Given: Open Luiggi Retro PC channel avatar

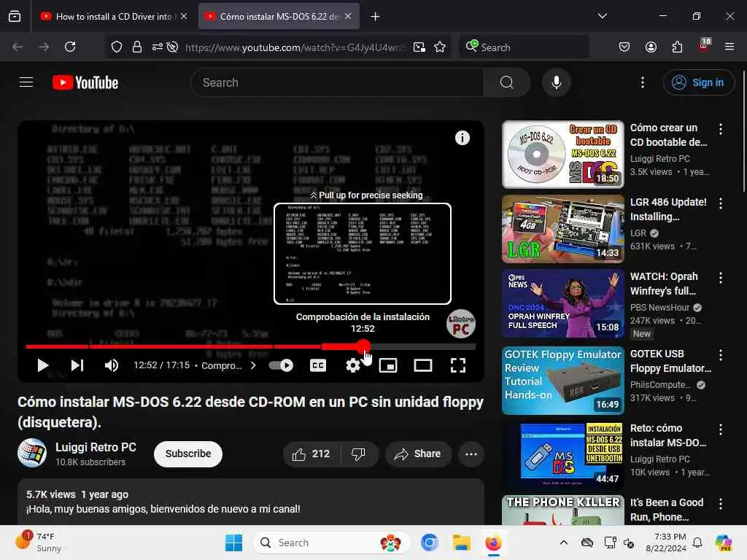Looking at the screenshot, I should click(32, 453).
